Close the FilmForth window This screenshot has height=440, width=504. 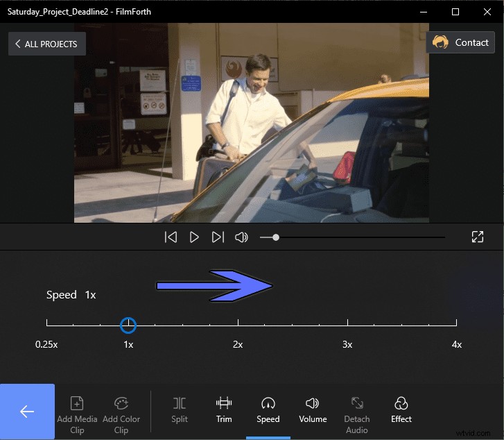tap(487, 12)
